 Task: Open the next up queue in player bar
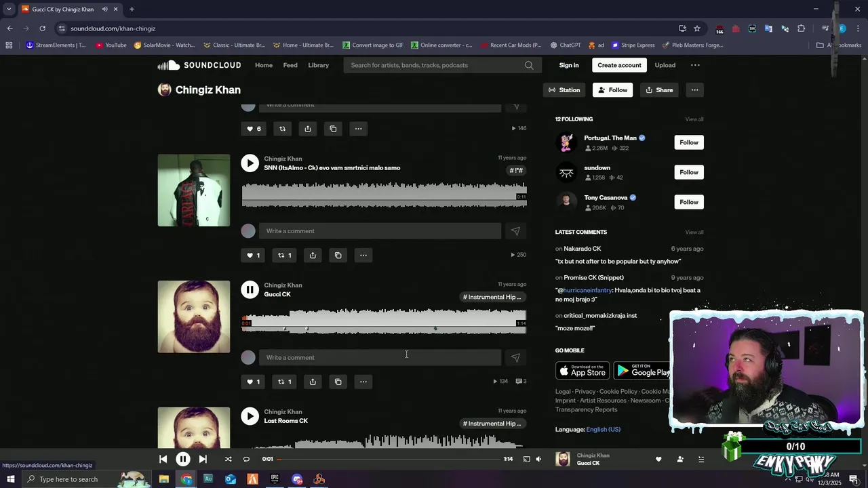[x=701, y=459]
